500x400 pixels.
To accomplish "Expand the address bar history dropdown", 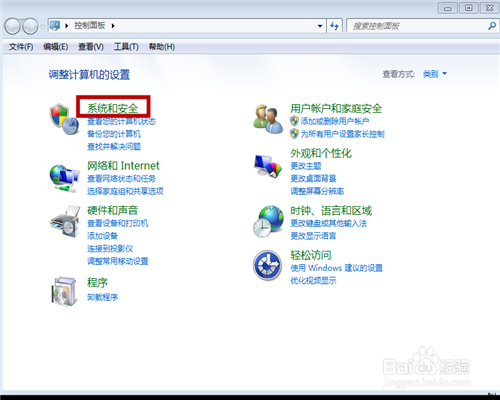I will pyautogui.click(x=320, y=26).
